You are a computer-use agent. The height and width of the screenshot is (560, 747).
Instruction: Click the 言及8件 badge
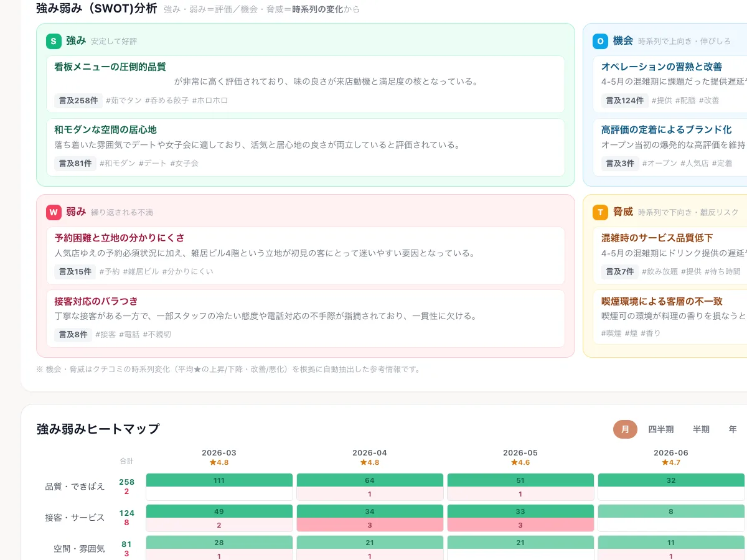point(73,334)
